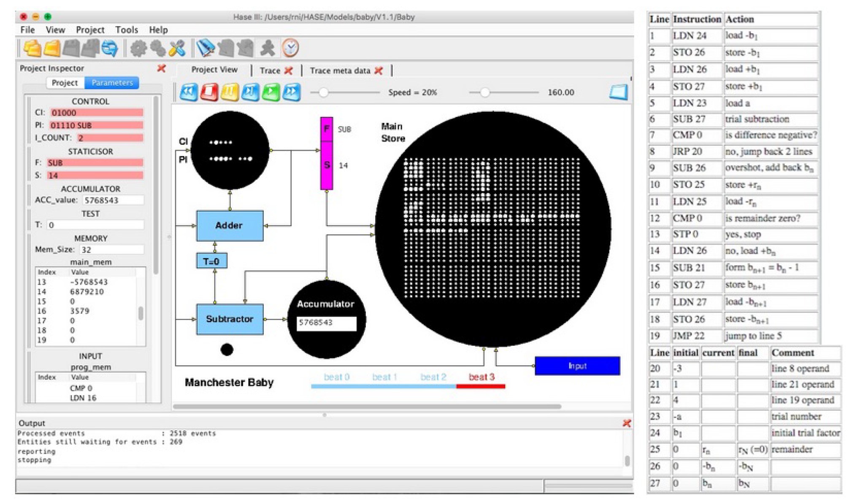The image size is (855, 504).
Task: Click the grey single floppy disk icon
Action: coord(71,48)
